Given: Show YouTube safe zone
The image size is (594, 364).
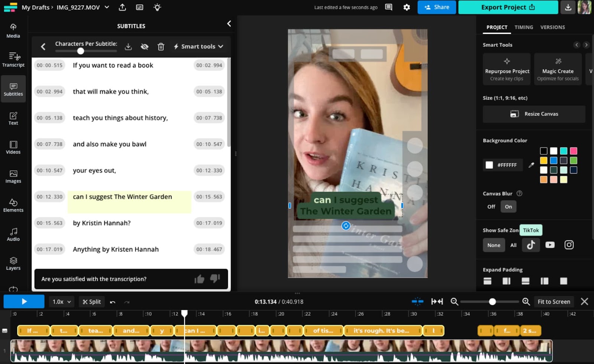Looking at the screenshot, I should 550,245.
